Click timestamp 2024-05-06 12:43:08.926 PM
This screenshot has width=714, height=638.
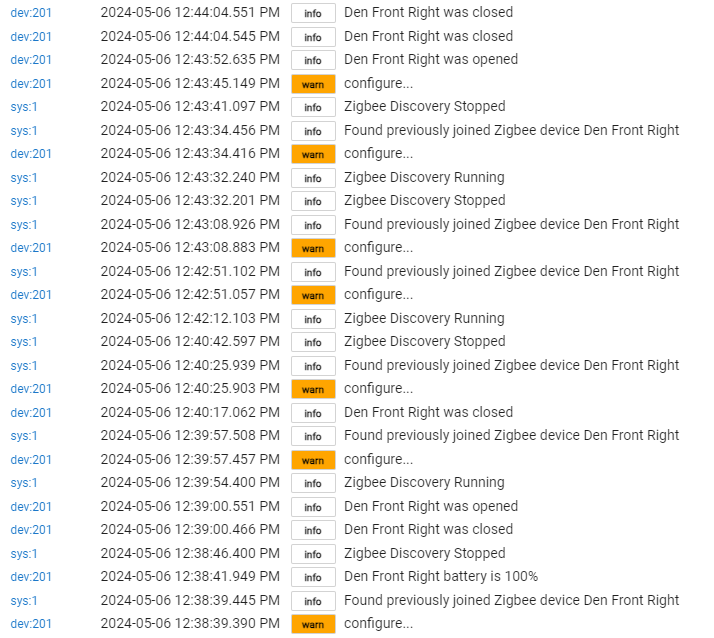(x=190, y=225)
